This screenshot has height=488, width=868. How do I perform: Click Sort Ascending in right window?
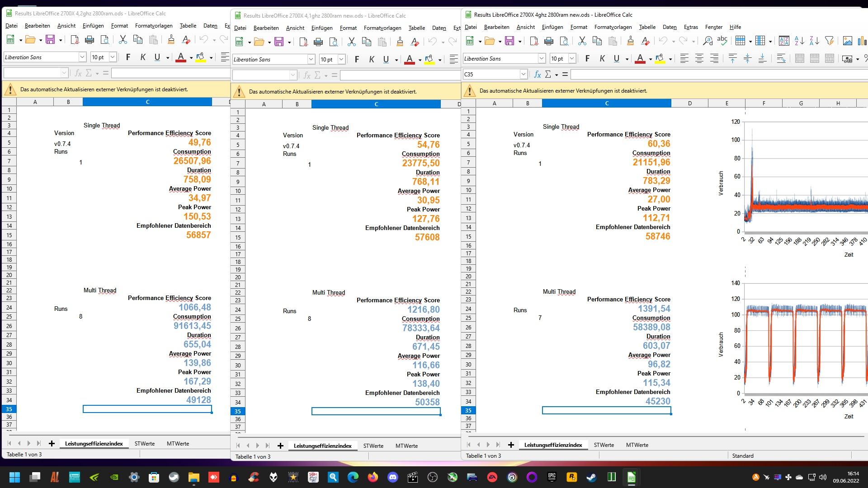[799, 41]
